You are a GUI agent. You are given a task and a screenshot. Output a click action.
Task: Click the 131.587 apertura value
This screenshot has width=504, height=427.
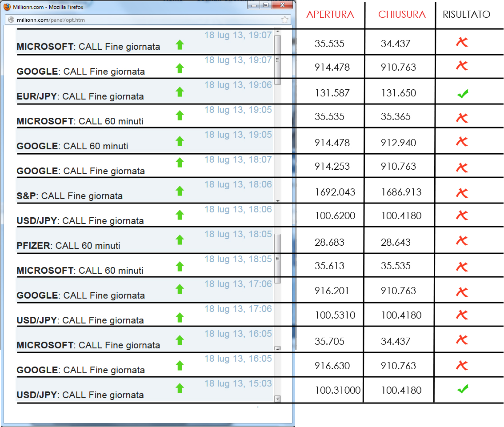332,93
